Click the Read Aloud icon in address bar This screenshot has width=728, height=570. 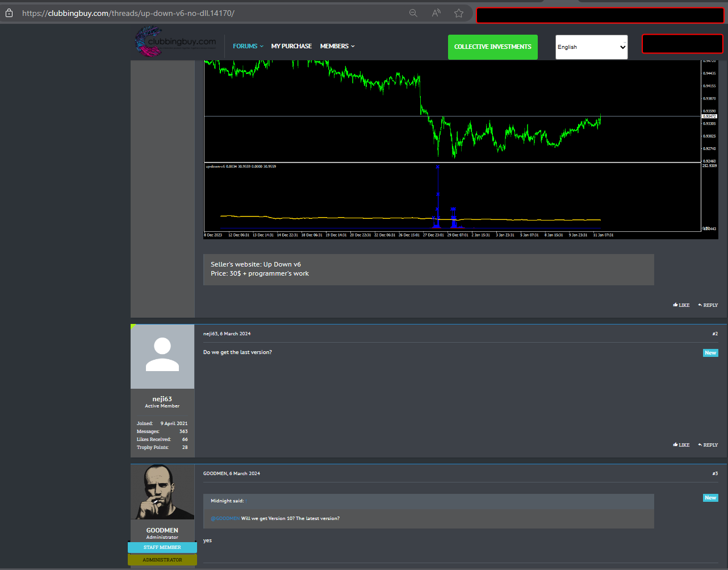(x=436, y=13)
